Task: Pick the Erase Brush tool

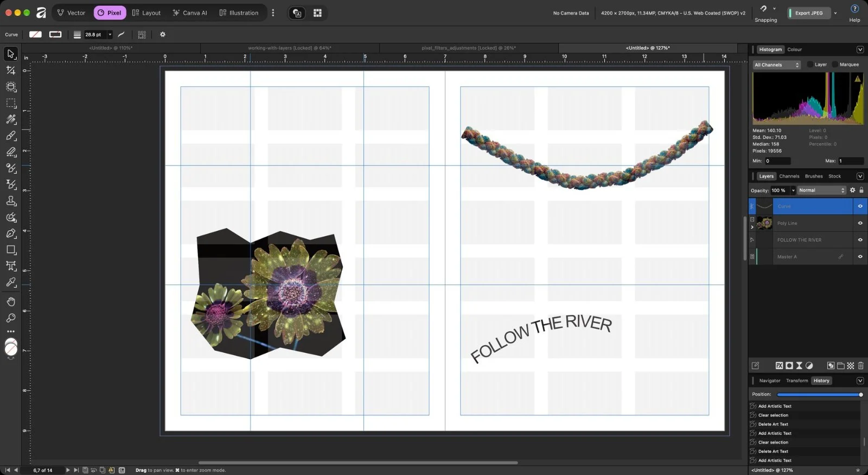Action: (x=11, y=152)
